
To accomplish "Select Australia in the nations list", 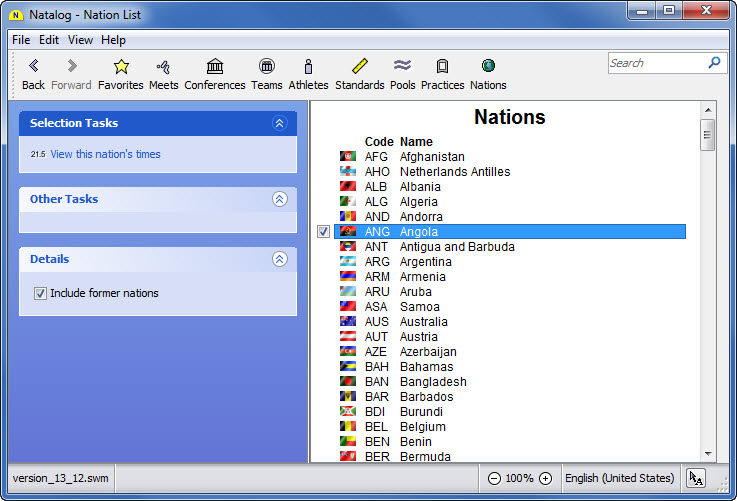I will point(423,322).
